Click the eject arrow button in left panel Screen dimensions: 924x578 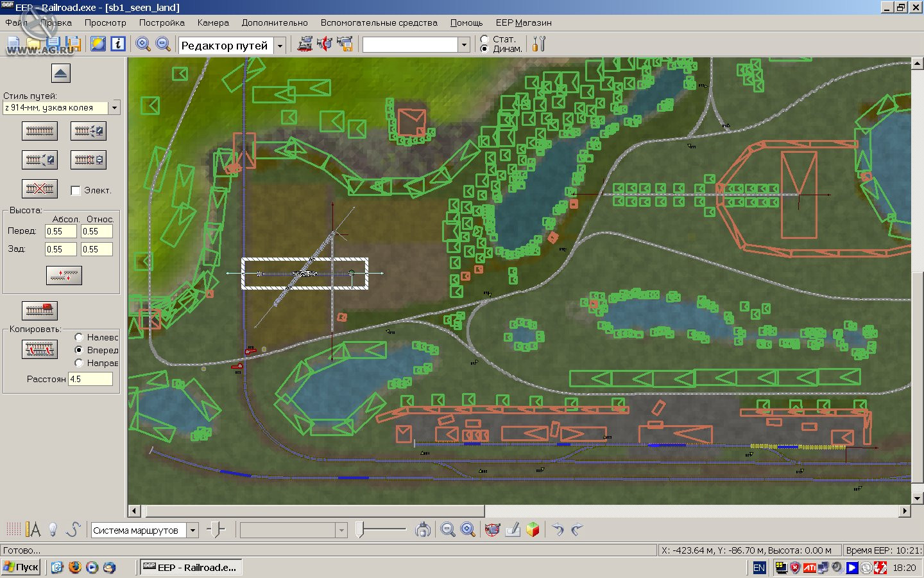point(61,73)
